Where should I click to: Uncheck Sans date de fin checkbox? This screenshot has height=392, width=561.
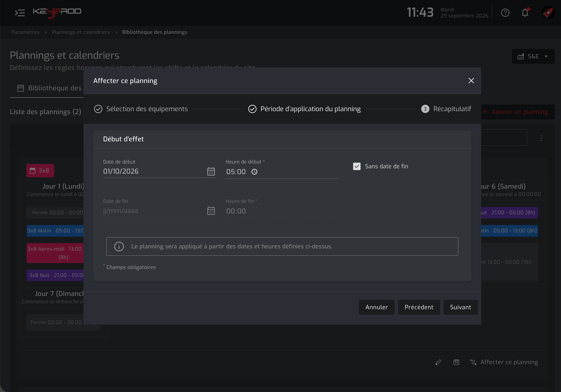tap(357, 166)
